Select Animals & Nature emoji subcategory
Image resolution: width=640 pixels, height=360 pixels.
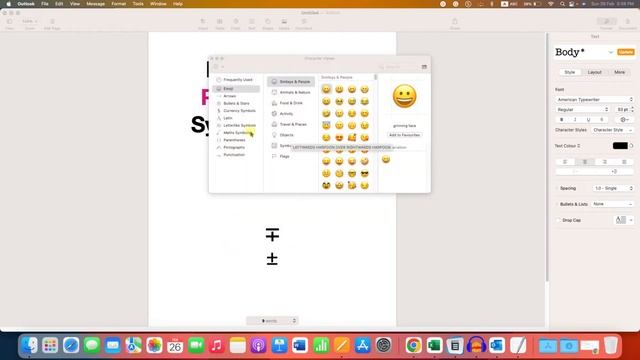coord(291,93)
